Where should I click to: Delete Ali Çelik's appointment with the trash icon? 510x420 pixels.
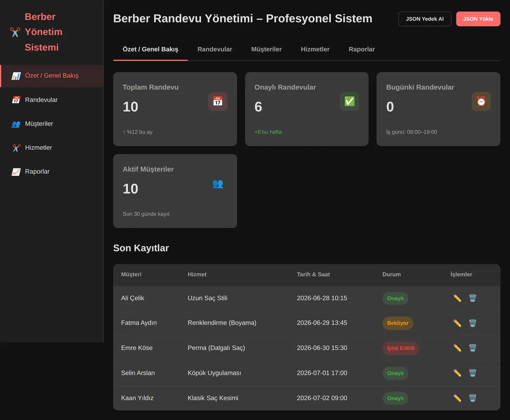pyautogui.click(x=473, y=298)
